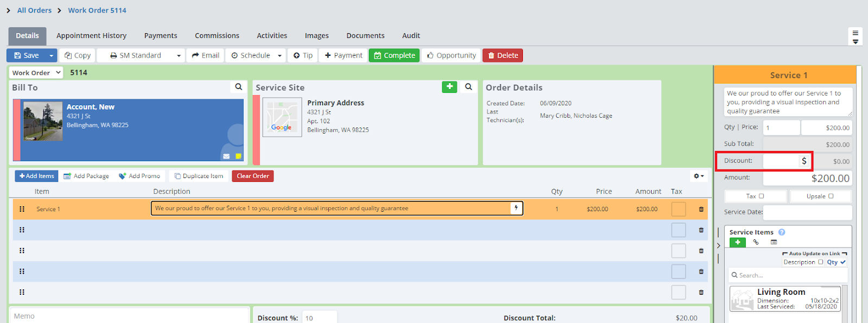Enable the Upsale checkbox

coord(831,197)
